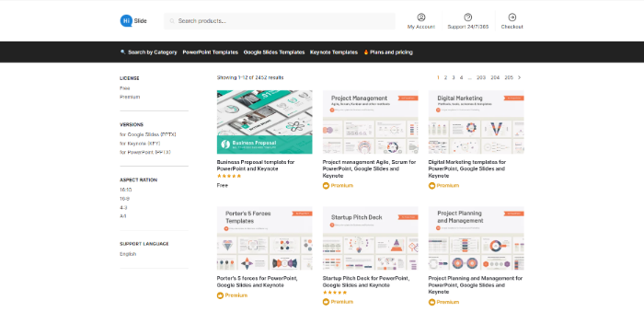Go to next results page arrow
This screenshot has width=644, height=335.
[519, 77]
